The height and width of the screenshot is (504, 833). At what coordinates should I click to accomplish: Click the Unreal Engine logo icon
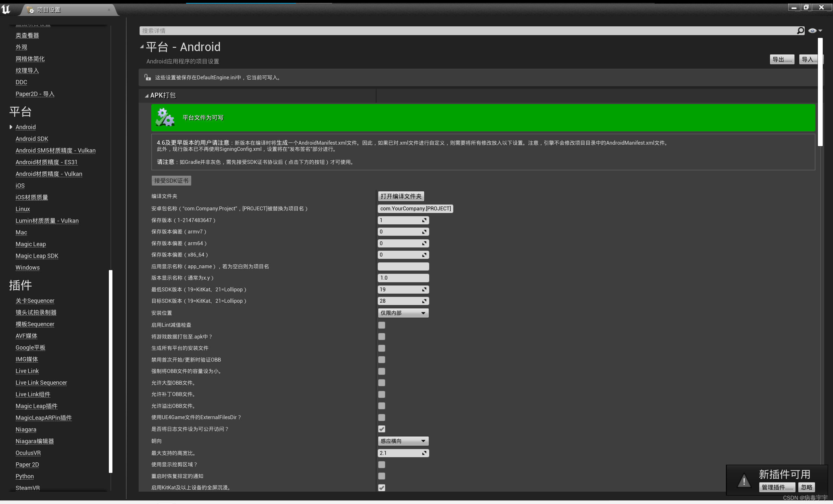point(6,9)
